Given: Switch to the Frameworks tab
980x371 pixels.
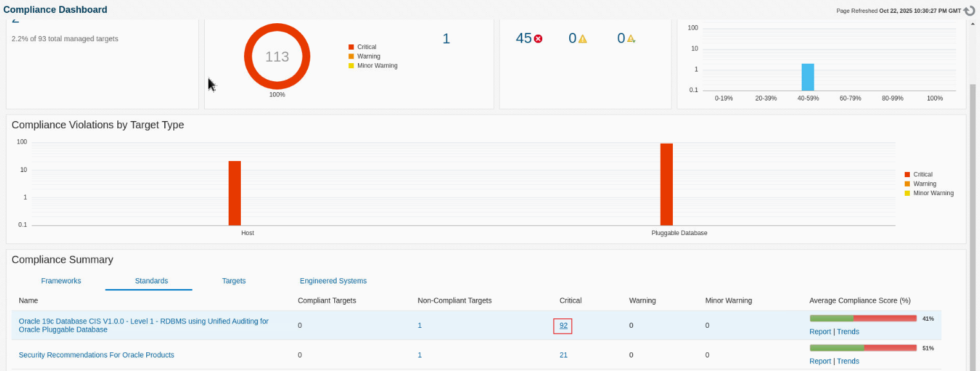Looking at the screenshot, I should point(61,281).
